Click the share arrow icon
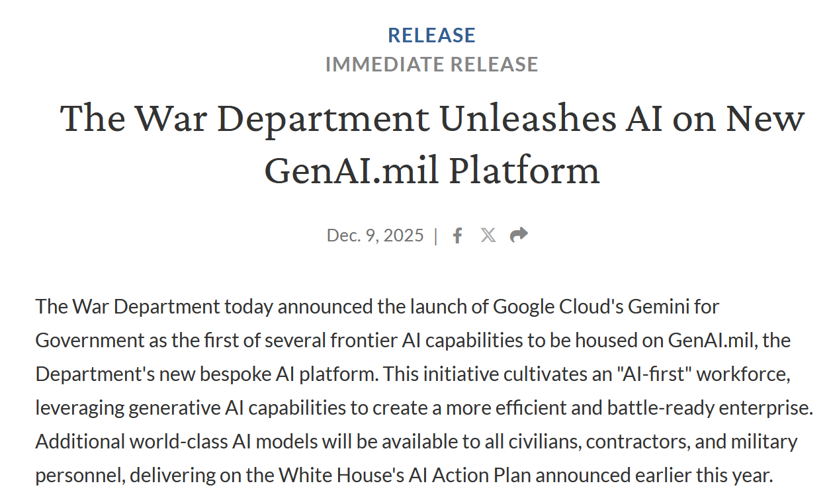 [x=519, y=235]
